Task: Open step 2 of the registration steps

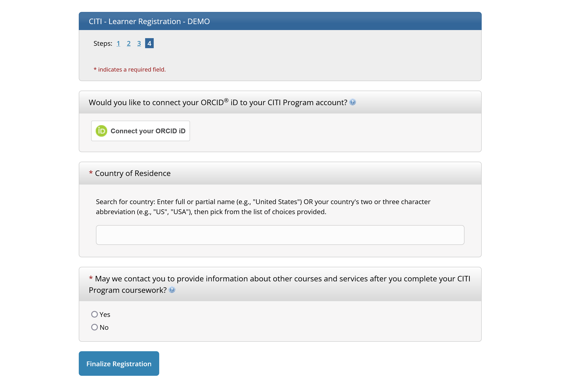Action: pos(129,43)
